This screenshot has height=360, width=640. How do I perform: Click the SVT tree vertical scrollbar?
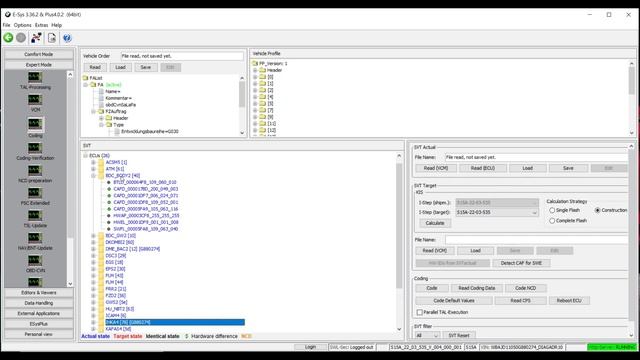click(x=399, y=226)
